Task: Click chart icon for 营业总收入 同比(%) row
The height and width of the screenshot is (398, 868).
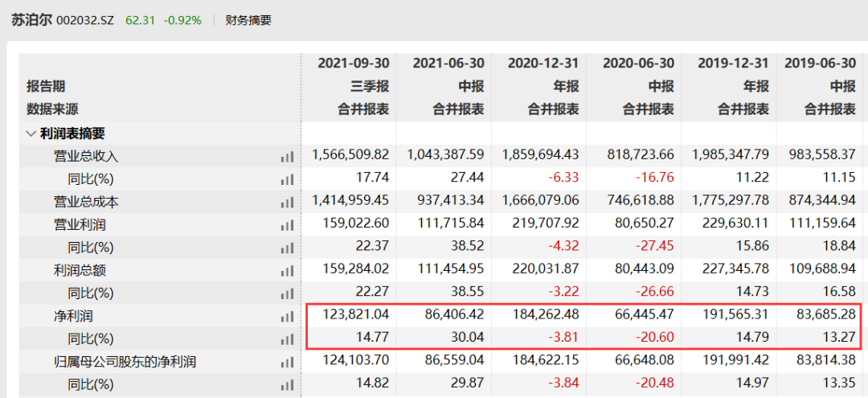Action: tap(287, 179)
